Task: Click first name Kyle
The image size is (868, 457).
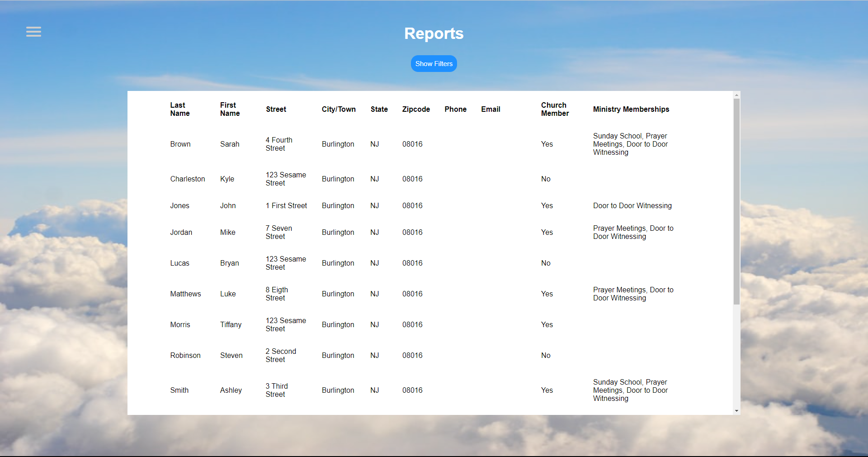Action: (x=227, y=179)
